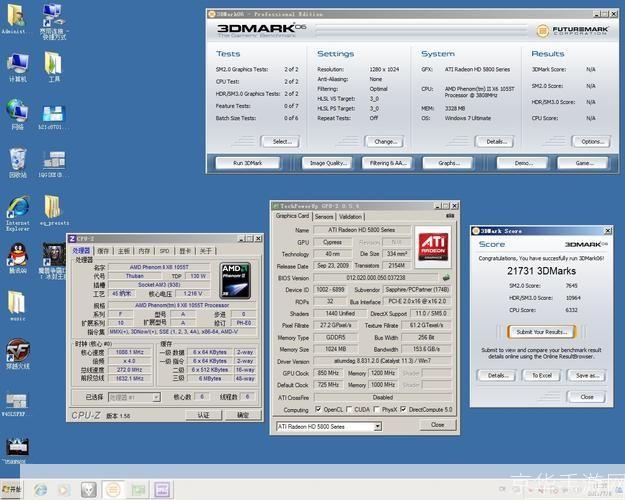
Task: Click the To Excel button in Score window
Action: click(x=542, y=376)
